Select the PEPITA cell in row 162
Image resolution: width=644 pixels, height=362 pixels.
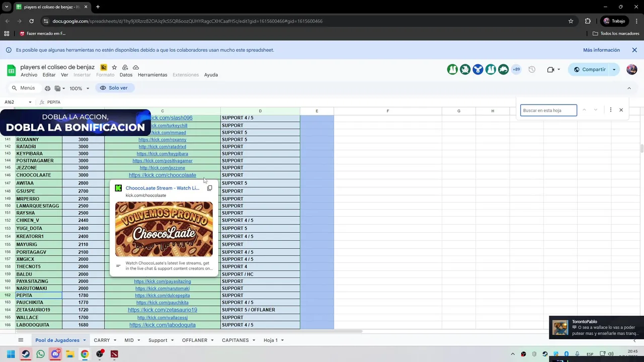(x=39, y=296)
